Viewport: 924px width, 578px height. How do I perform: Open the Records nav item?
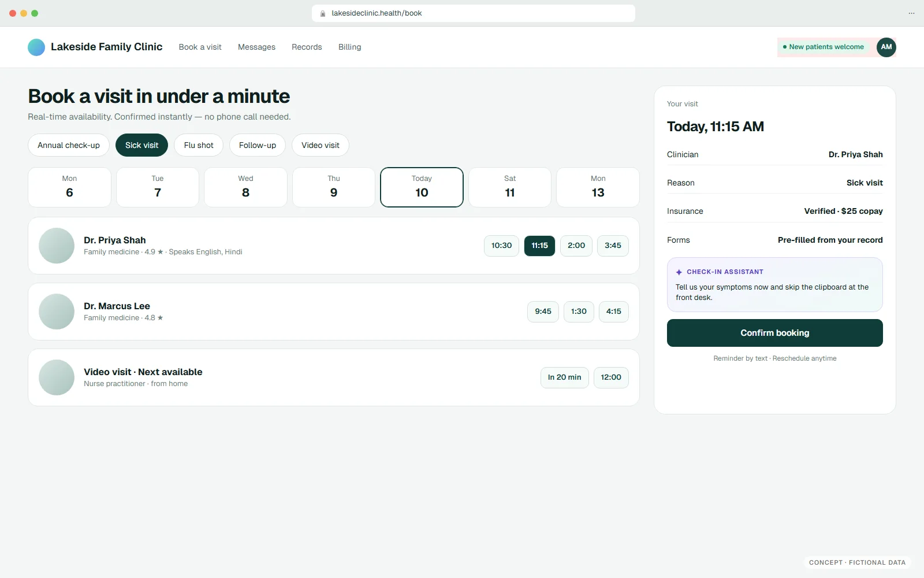pyautogui.click(x=307, y=47)
